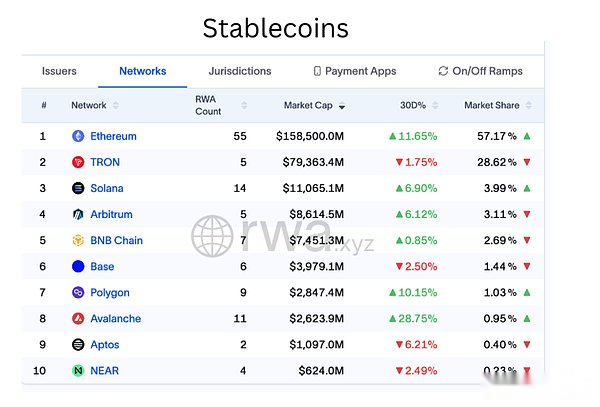Open the Polygon network link
The image size is (600, 407).
click(110, 293)
